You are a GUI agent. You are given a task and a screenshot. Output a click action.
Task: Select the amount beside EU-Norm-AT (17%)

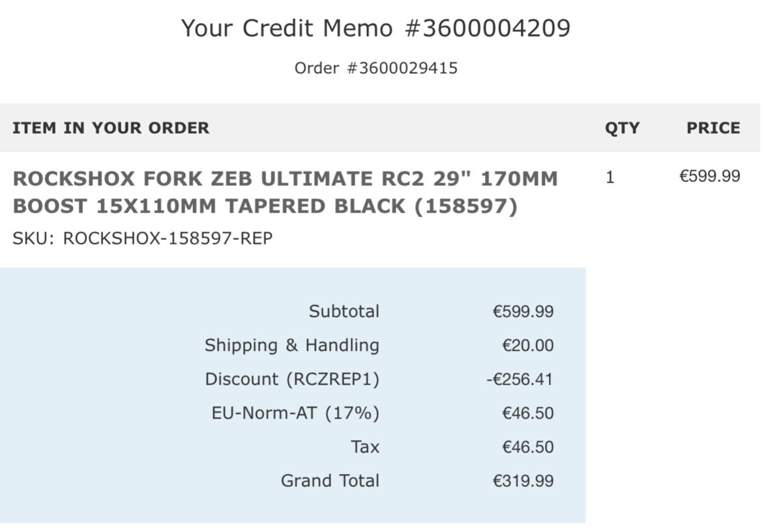point(527,413)
